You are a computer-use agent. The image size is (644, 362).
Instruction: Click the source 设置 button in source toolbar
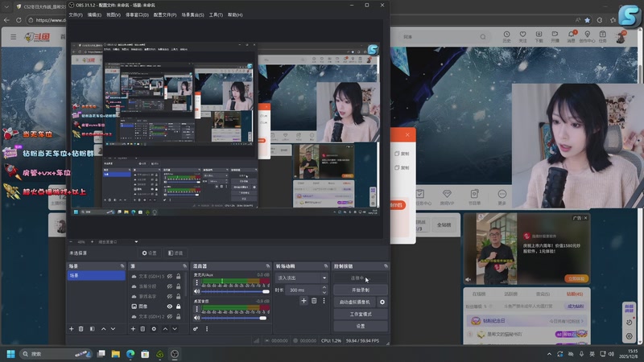coord(150,253)
